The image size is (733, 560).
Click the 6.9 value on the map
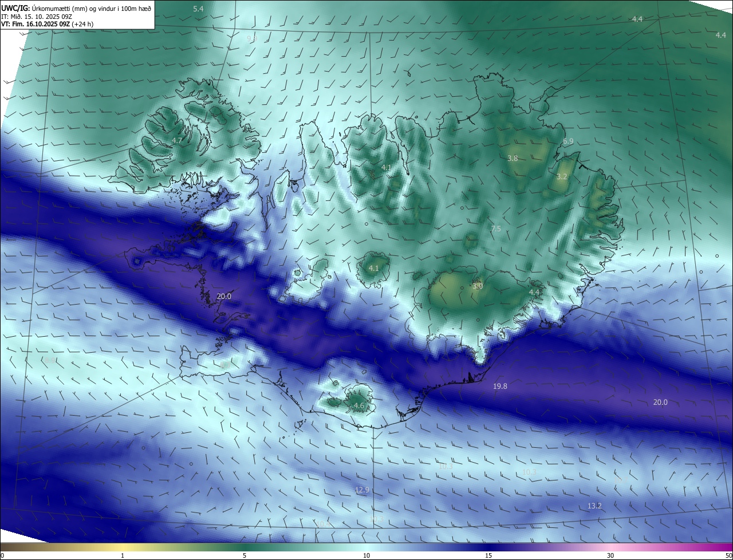[568, 141]
